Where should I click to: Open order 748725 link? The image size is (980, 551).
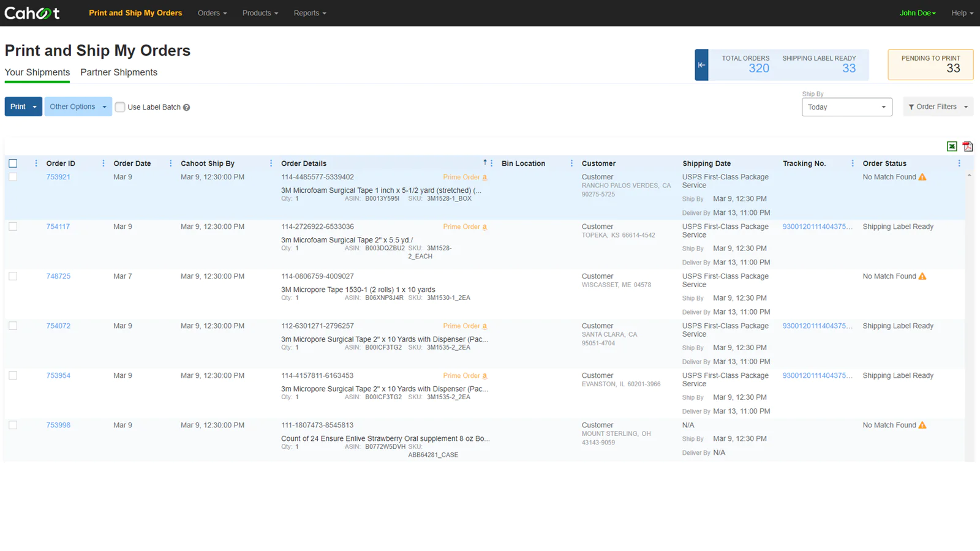click(x=58, y=276)
